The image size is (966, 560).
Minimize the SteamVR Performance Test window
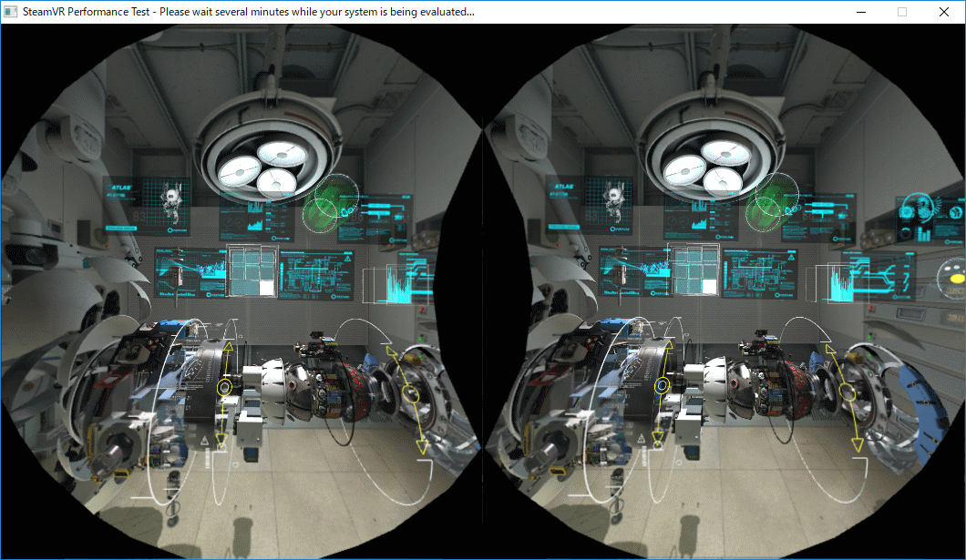(x=861, y=12)
